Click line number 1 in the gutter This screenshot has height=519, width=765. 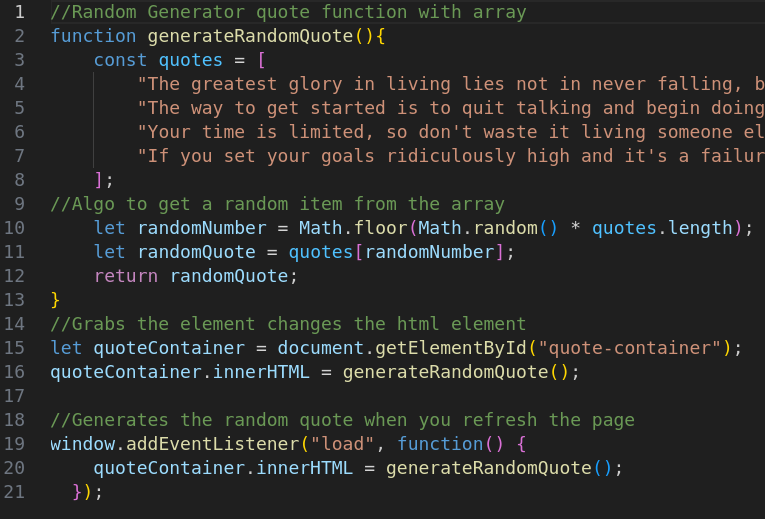point(20,12)
